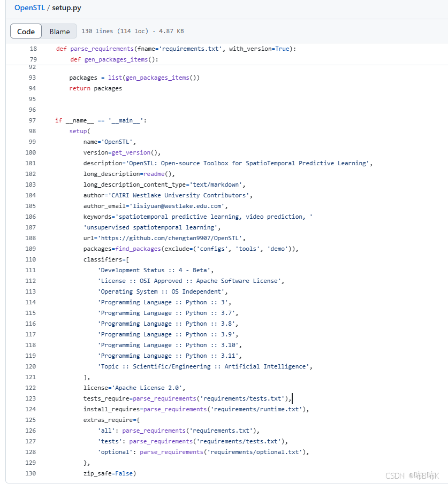Select line number 111
Image resolution: width=448 pixels, height=484 pixels.
31,270
